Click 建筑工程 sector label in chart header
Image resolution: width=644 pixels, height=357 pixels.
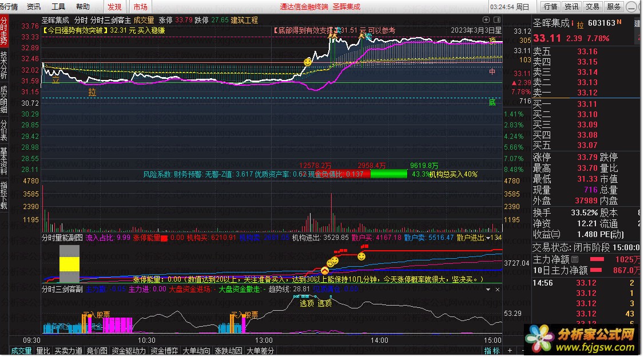[x=244, y=20]
